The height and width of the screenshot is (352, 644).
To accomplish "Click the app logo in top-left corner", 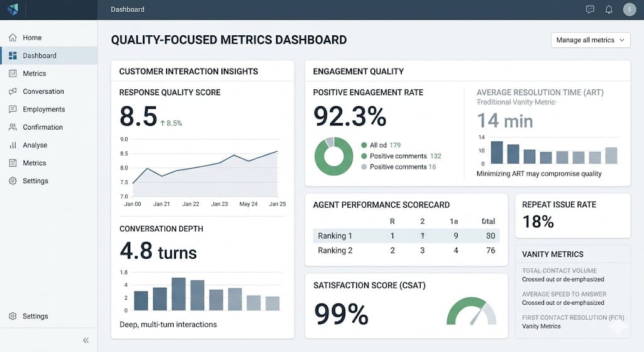I will [x=13, y=9].
